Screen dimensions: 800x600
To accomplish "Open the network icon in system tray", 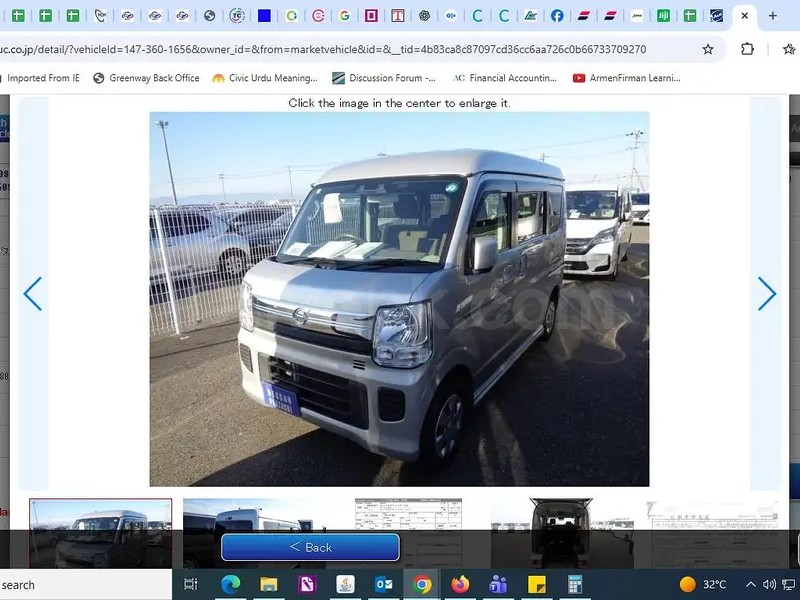I will [x=789, y=584].
